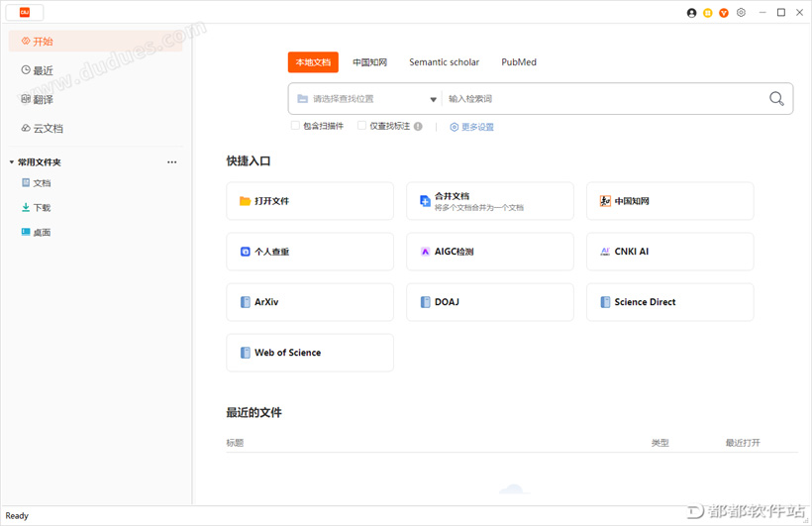Click the 将多个文档合并为一个文档 subtitle text
The height and width of the screenshot is (526, 812).
pos(479,208)
